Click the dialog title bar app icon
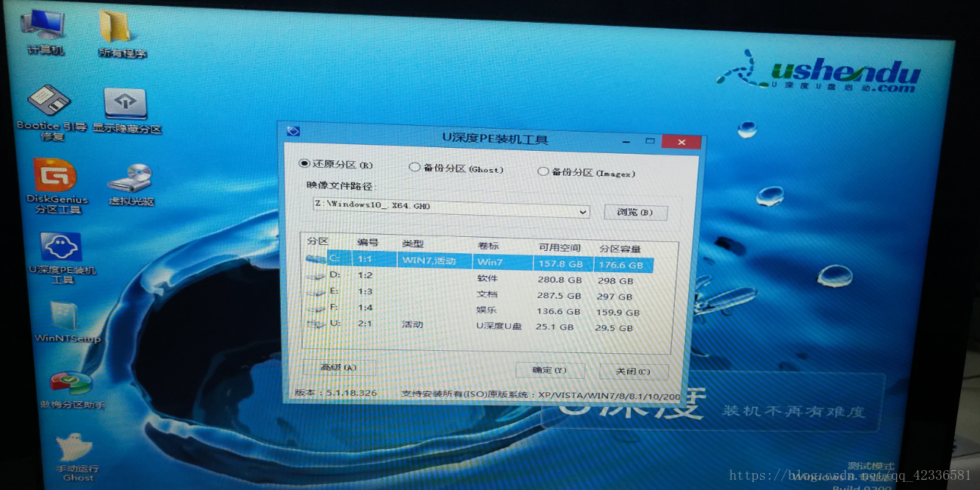 click(293, 132)
